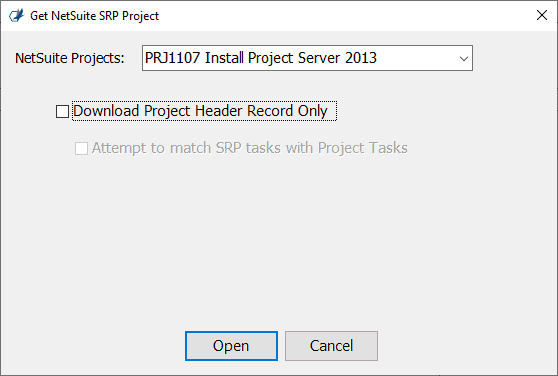Click the Open button
This screenshot has height=376, width=558.
[231, 346]
